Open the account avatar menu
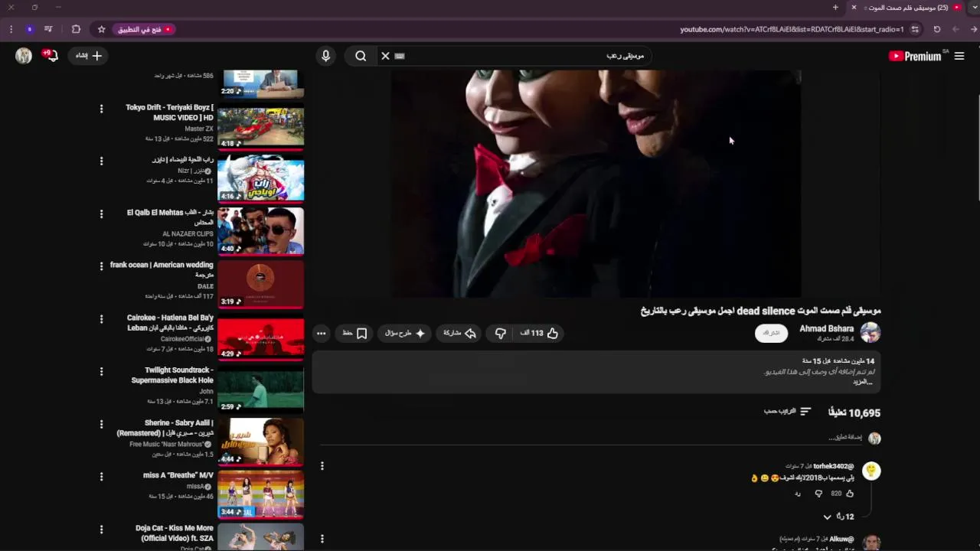 [x=24, y=56]
